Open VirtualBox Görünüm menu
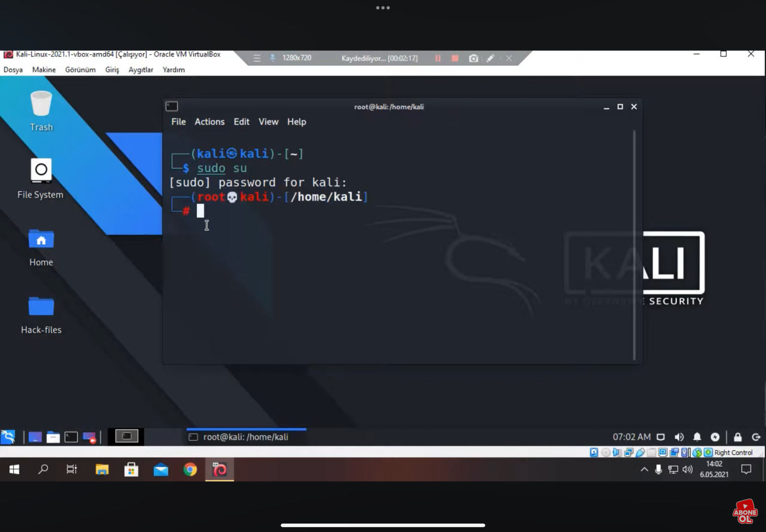The image size is (766, 532). tap(80, 70)
